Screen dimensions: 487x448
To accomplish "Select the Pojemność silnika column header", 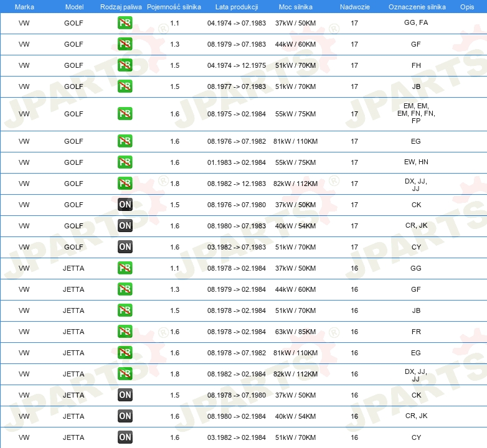I will (174, 6).
